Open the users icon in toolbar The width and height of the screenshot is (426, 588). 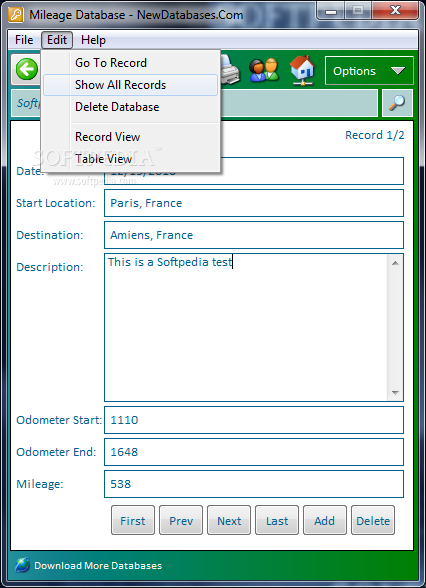264,70
